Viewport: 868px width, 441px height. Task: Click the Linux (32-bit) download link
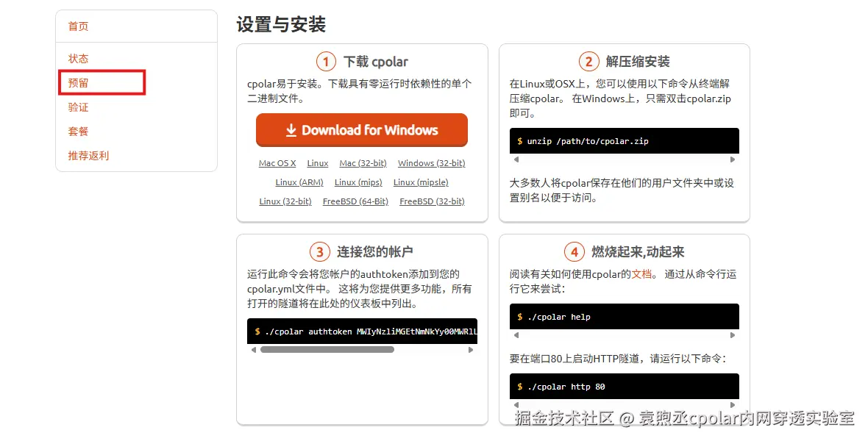tap(285, 201)
